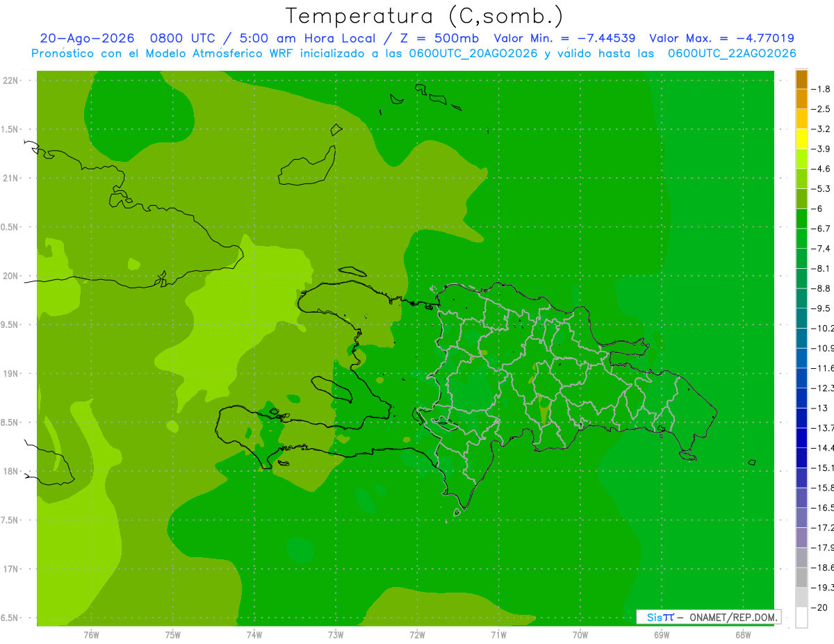This screenshot has height=644, width=834.
Task: Click the "68W" longitude label
Action: click(743, 634)
